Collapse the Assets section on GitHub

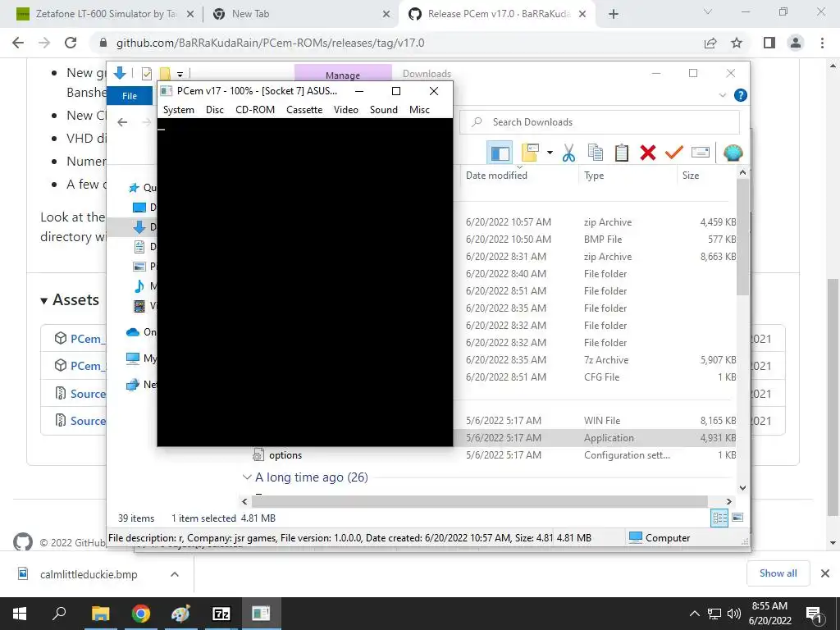[x=44, y=300]
